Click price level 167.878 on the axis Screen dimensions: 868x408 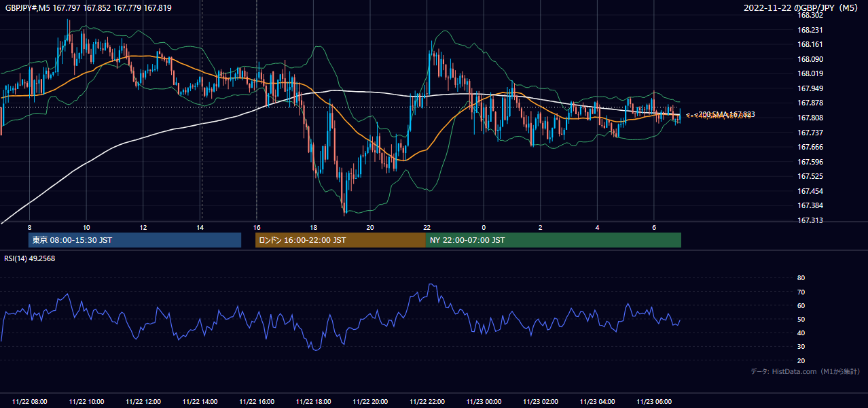coord(810,103)
